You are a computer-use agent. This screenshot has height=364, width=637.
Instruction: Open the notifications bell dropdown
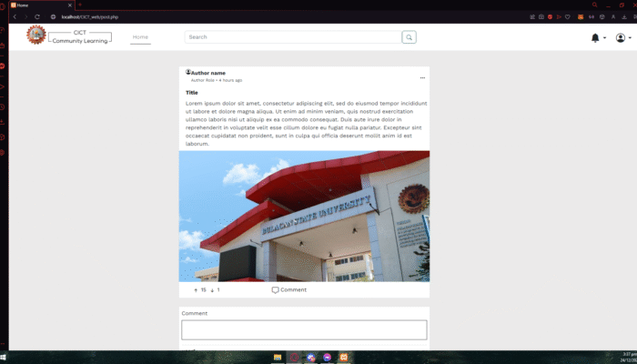click(x=598, y=38)
